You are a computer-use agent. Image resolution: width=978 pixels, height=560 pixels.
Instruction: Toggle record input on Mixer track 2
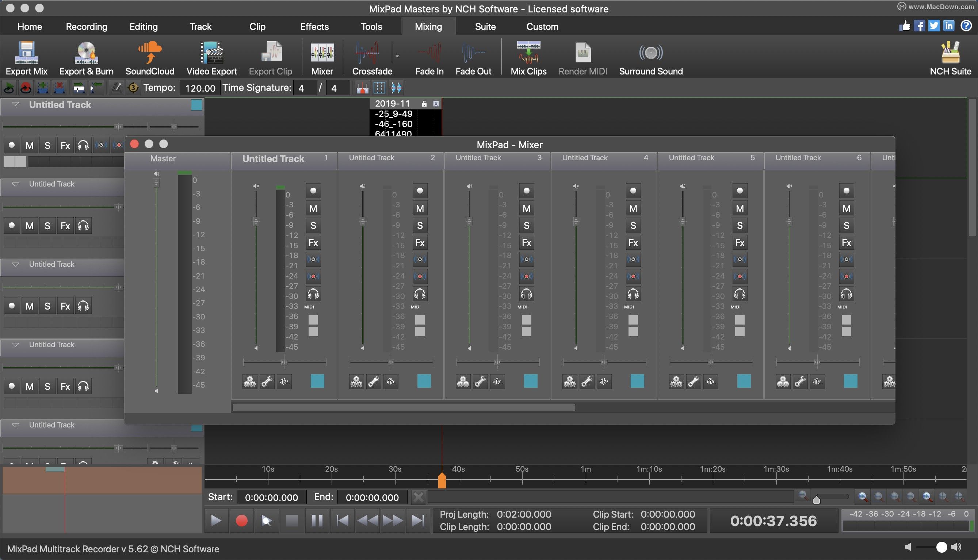coord(420,277)
